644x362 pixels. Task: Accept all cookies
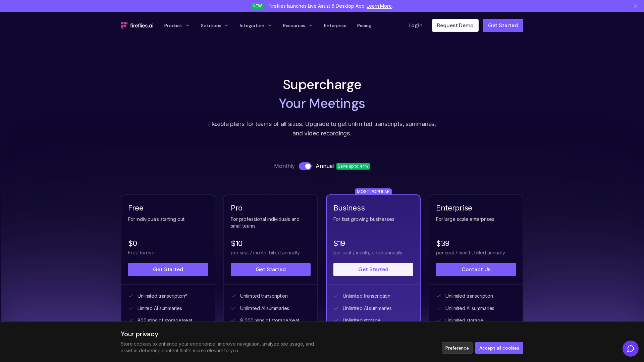pos(499,348)
